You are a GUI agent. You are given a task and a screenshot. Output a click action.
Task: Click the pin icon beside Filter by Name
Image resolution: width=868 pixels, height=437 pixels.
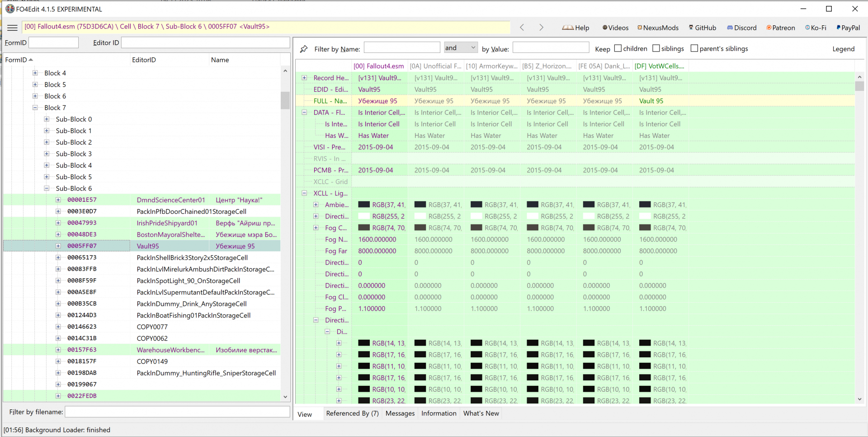tap(304, 49)
